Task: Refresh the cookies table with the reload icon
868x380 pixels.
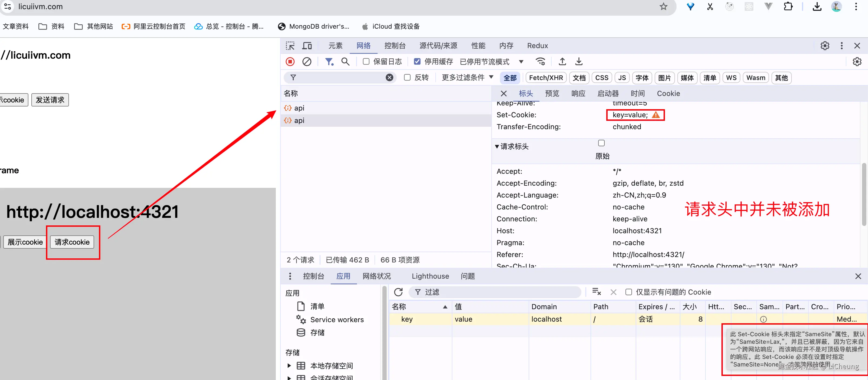Action: pos(398,292)
